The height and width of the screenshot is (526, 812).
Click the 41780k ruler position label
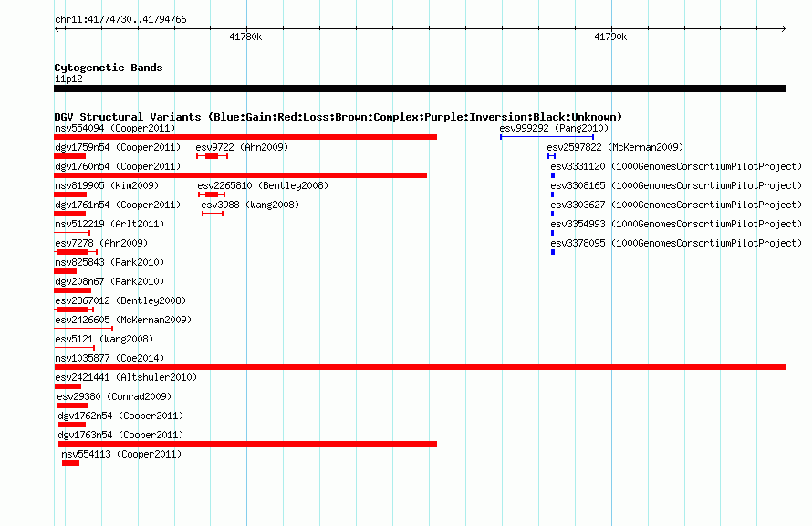245,37
